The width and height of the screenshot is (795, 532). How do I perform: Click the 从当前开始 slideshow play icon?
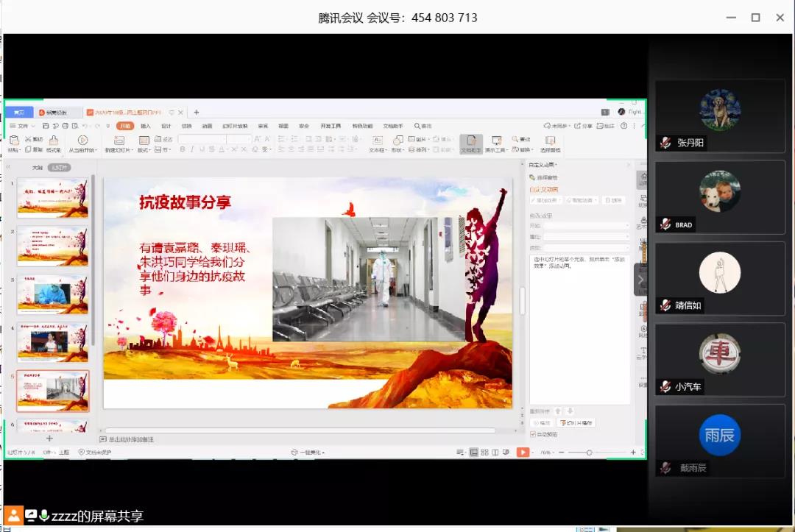click(x=82, y=140)
